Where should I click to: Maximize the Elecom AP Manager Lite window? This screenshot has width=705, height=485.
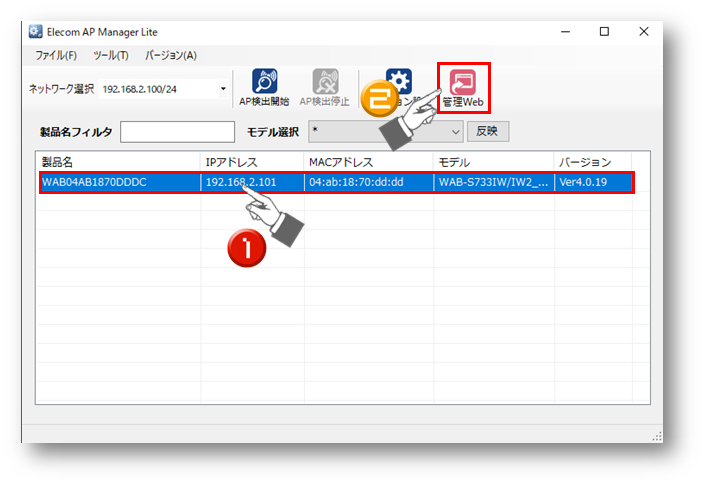tap(604, 31)
